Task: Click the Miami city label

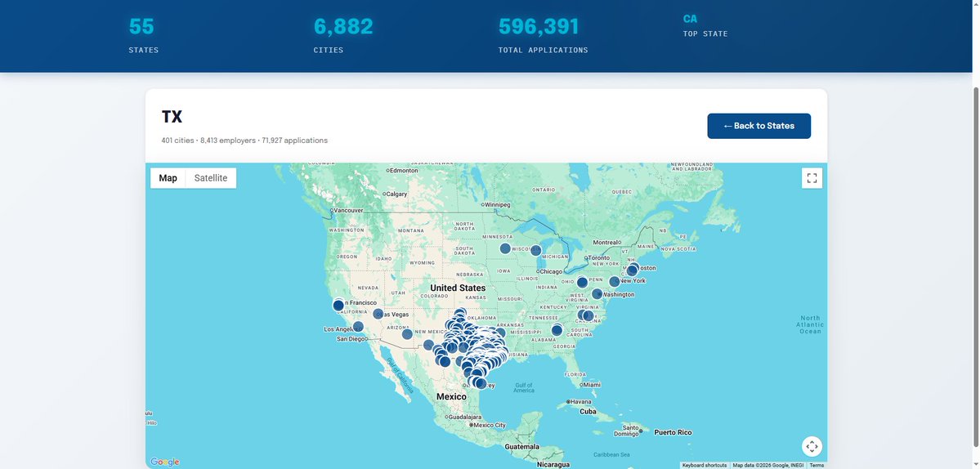Action: point(591,385)
